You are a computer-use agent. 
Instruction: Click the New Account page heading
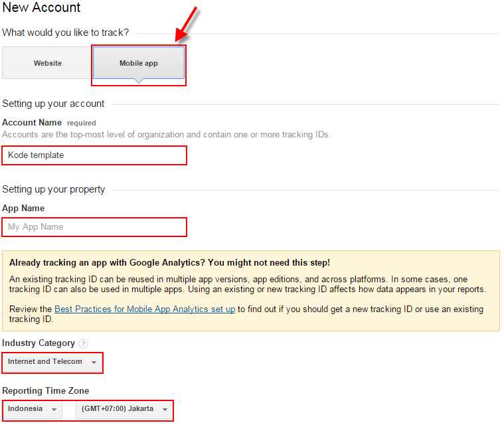click(41, 8)
